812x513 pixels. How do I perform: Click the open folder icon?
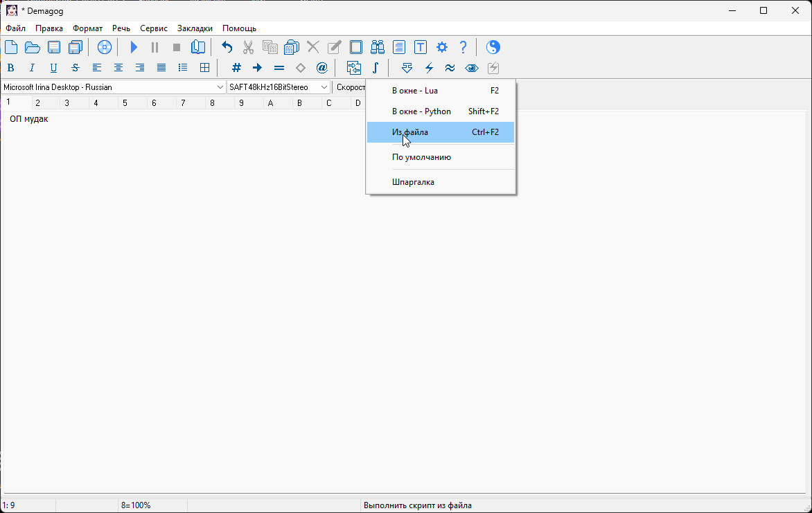pos(33,47)
